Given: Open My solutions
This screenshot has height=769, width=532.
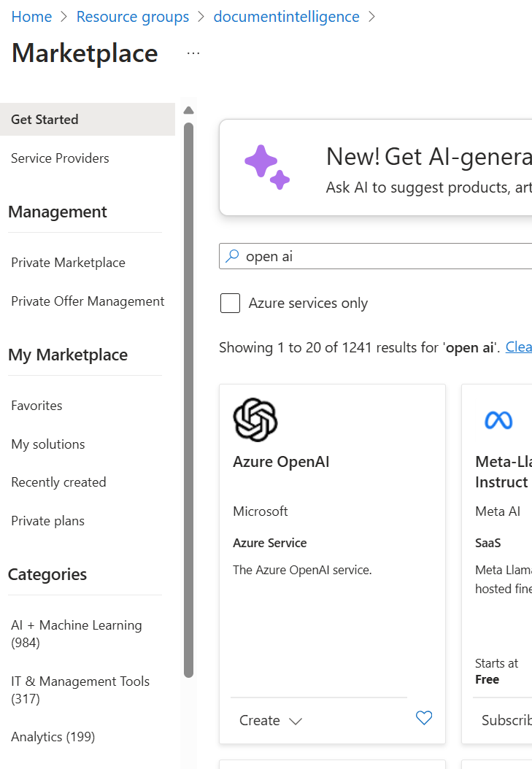Looking at the screenshot, I should [x=48, y=444].
